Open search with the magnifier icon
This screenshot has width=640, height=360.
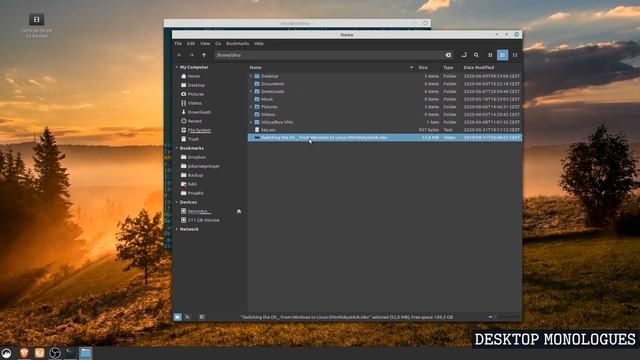coord(476,55)
